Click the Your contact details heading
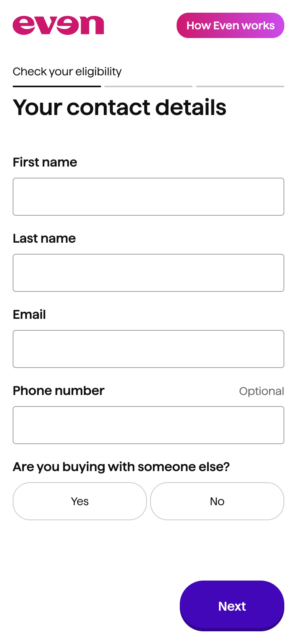Image resolution: width=297 pixels, height=644 pixels. click(119, 107)
